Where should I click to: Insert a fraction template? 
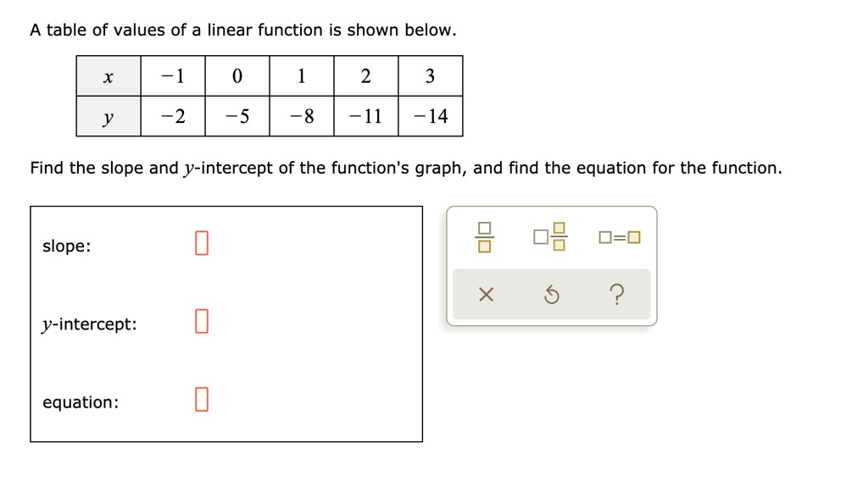coord(484,237)
